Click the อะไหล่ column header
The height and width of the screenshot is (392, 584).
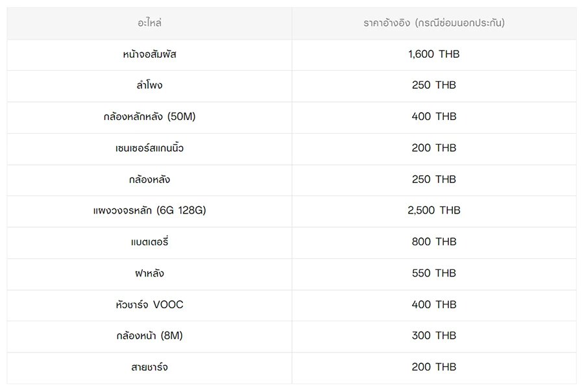coord(149,23)
